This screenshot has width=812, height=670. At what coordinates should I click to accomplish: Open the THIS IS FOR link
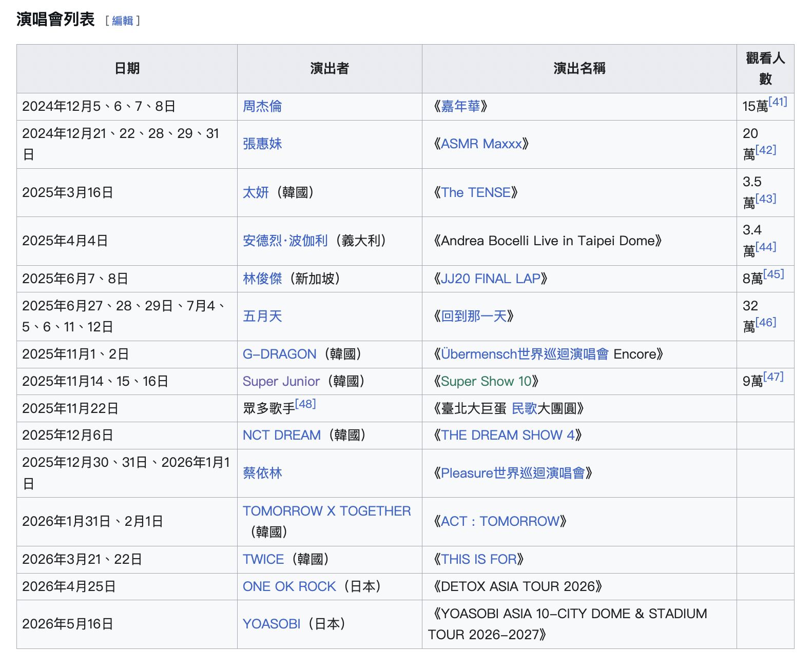(x=479, y=559)
